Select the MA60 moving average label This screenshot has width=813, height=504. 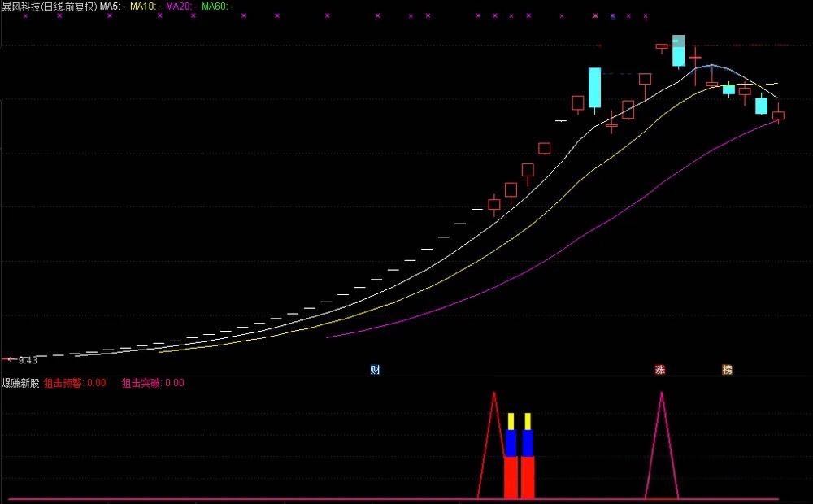tap(217, 7)
